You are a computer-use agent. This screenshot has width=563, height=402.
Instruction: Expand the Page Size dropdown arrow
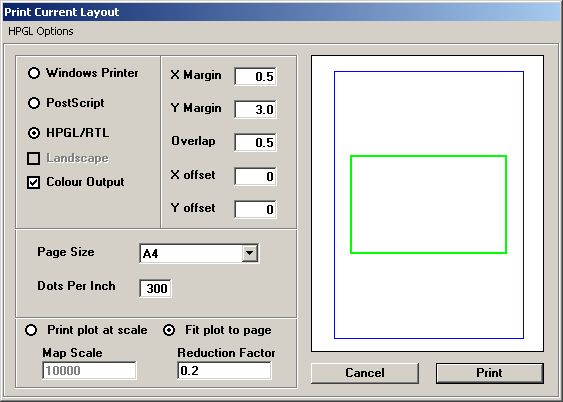coord(250,253)
